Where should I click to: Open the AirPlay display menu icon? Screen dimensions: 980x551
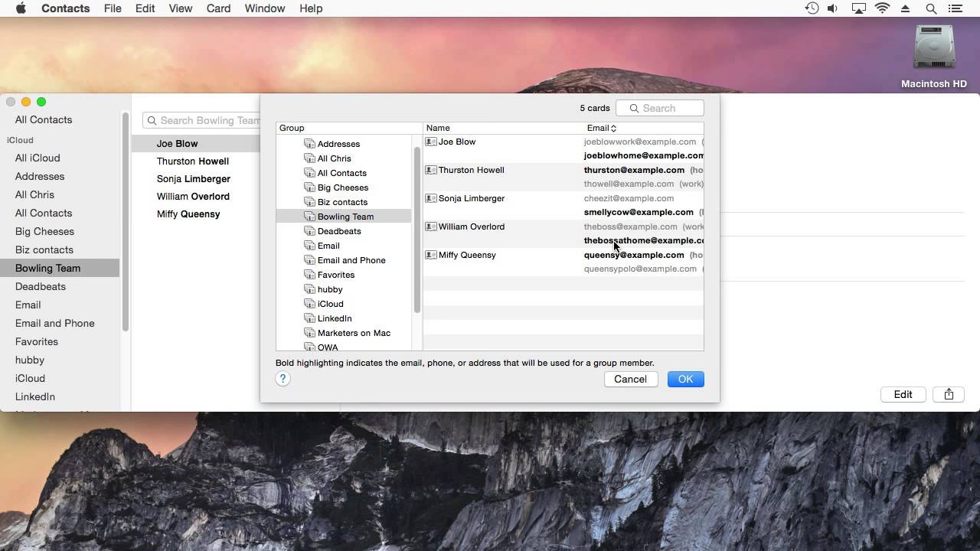coord(859,8)
